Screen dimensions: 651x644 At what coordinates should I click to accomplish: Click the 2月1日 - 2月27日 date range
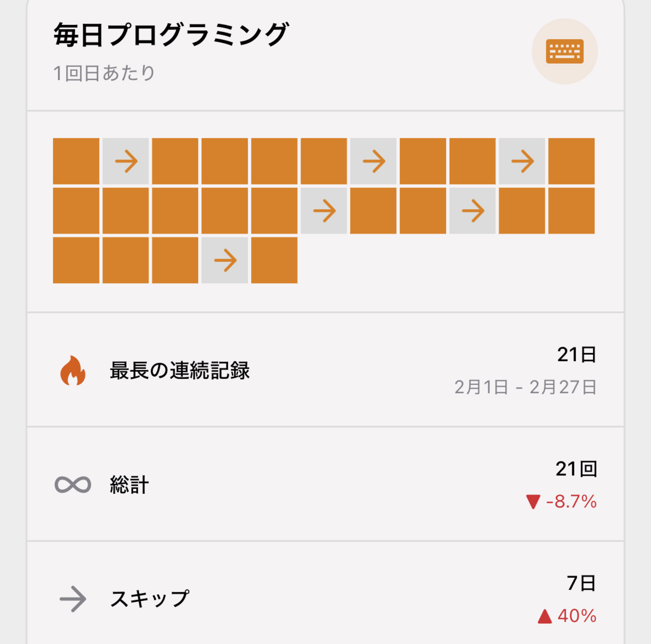tap(525, 387)
